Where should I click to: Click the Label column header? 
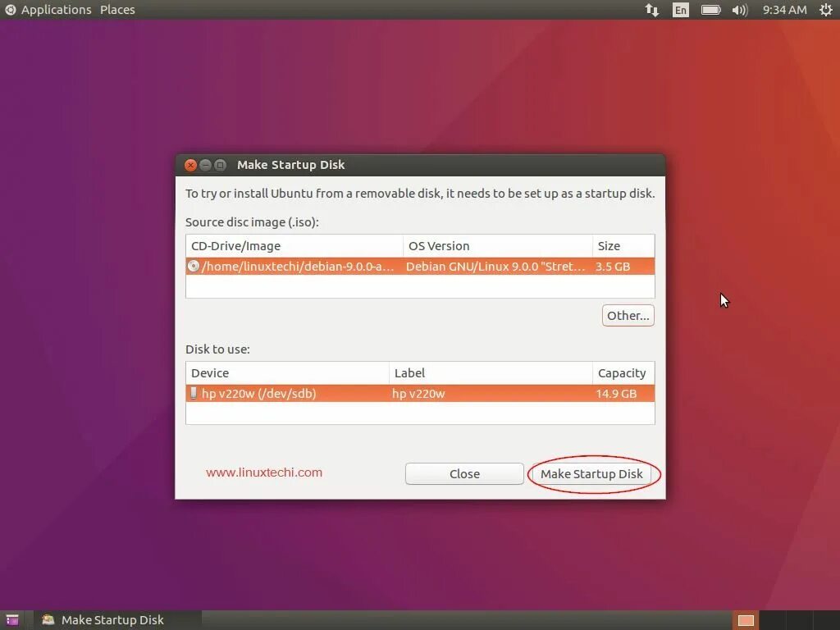[491, 373]
